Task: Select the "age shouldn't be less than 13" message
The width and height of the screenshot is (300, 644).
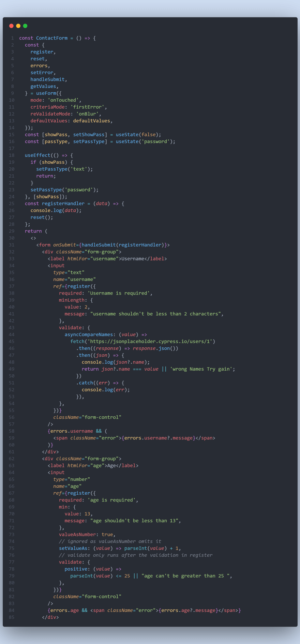Action: click(134, 521)
